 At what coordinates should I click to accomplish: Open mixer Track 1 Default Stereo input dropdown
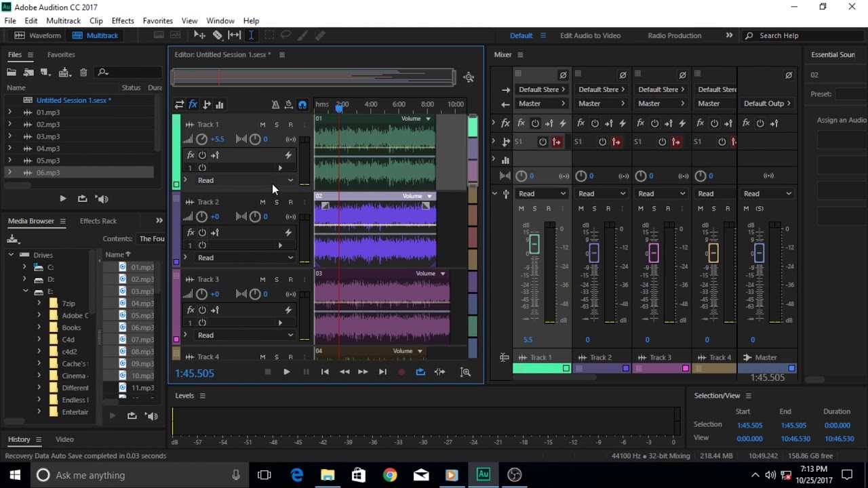[x=542, y=89]
